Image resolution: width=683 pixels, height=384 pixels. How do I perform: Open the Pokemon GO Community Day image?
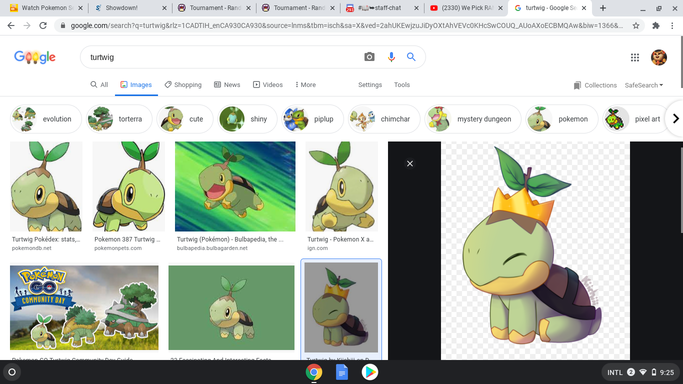click(x=85, y=308)
